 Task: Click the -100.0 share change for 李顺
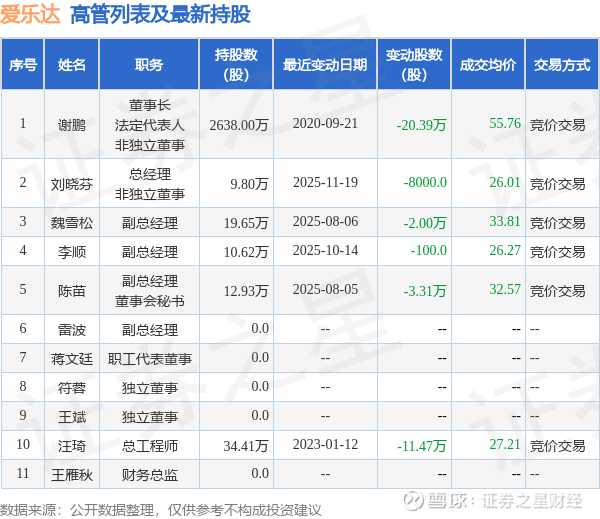429,251
